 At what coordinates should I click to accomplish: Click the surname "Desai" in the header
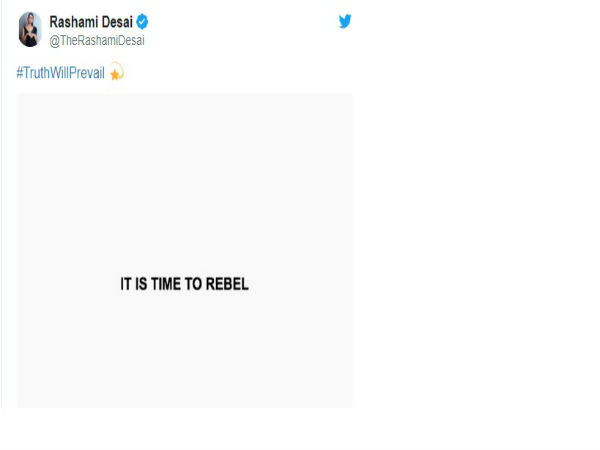coord(116,22)
